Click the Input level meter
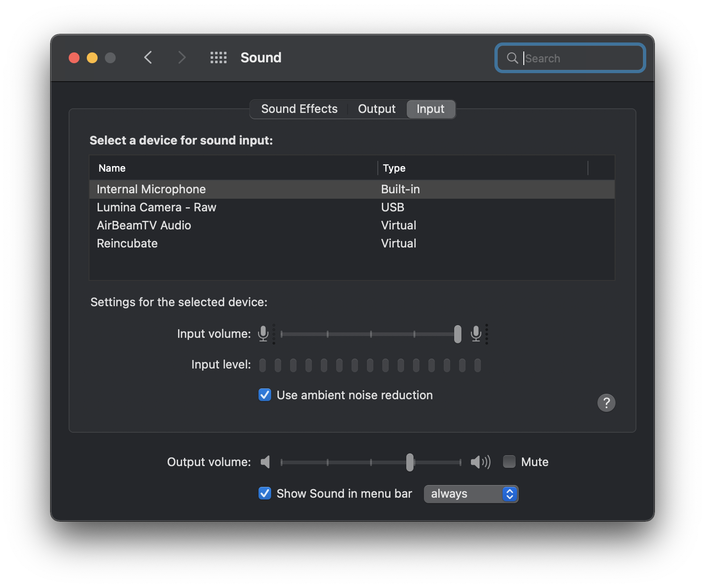 click(370, 365)
